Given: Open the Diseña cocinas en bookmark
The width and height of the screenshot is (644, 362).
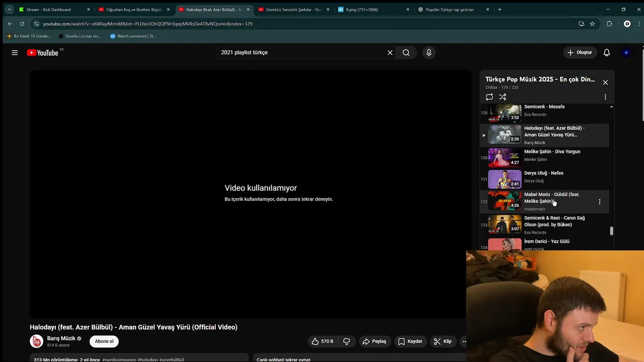Looking at the screenshot, I should click(79, 36).
